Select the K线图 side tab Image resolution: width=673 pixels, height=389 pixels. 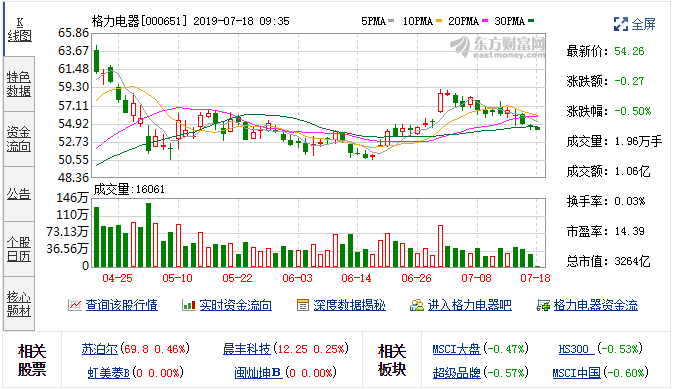pos(19,30)
